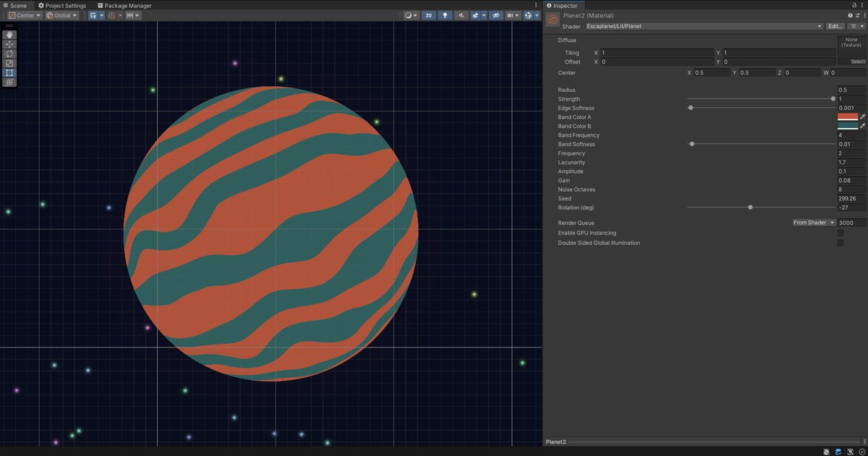The height and width of the screenshot is (456, 868).
Task: Switch to the Project Settings tab
Action: click(61, 5)
